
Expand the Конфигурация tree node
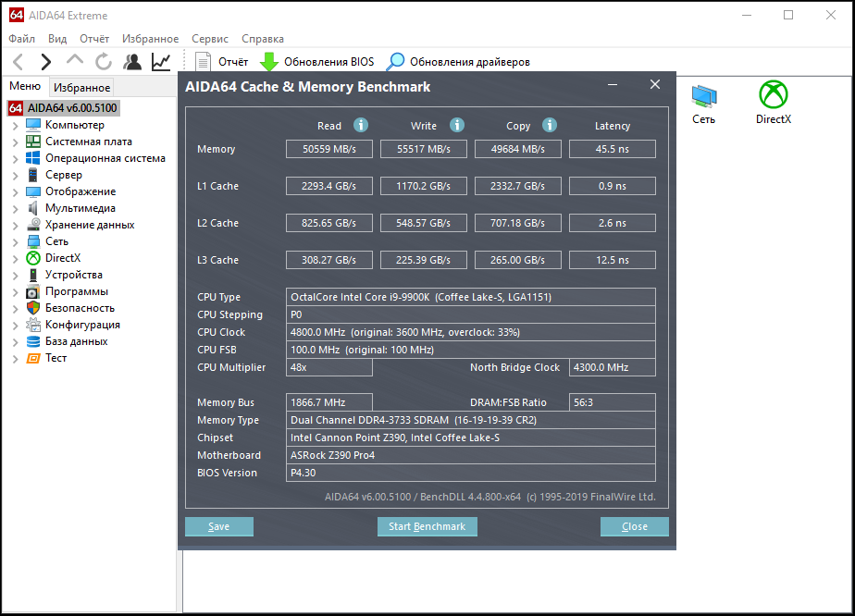[15, 326]
